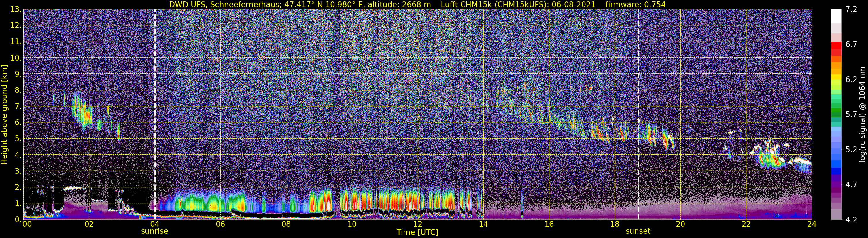The height and width of the screenshot is (238, 868).
Task: Click the white dashed sunset marker line
Action: tap(638, 114)
